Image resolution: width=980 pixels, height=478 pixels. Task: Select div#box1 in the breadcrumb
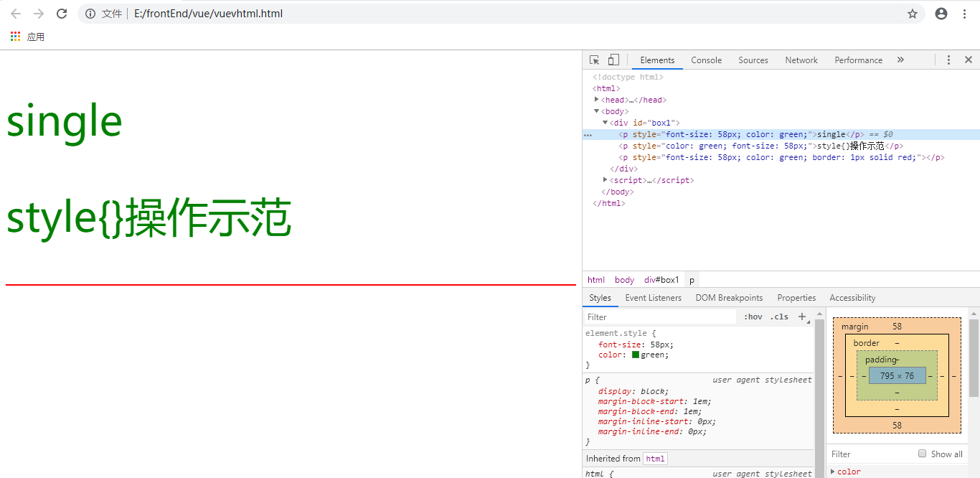pyautogui.click(x=661, y=280)
